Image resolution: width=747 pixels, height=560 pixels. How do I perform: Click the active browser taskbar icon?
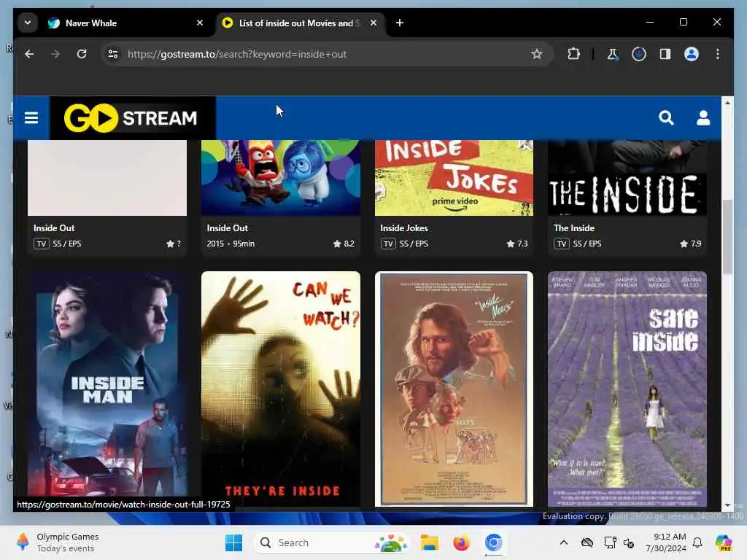coord(494,542)
